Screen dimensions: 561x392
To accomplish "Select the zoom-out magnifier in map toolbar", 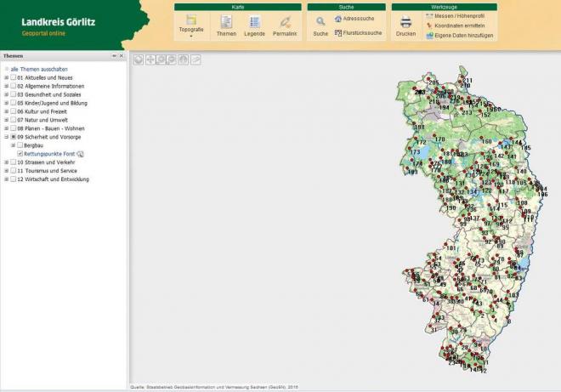I will tap(172, 60).
